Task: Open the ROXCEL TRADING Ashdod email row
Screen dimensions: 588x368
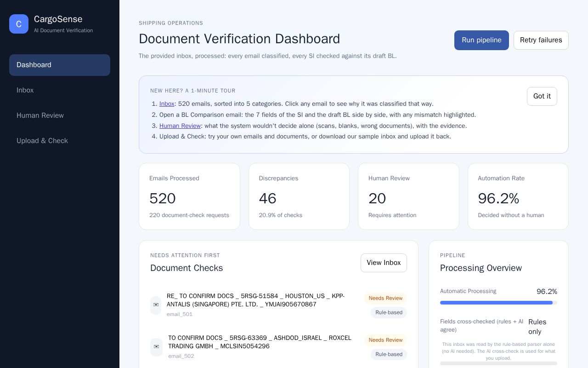Action: [x=278, y=347]
